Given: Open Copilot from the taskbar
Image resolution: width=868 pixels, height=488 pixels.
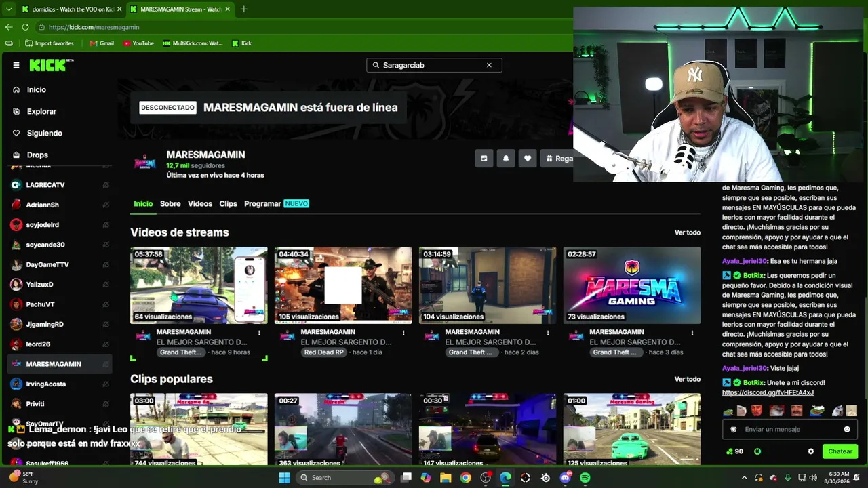Looking at the screenshot, I should coord(425,478).
